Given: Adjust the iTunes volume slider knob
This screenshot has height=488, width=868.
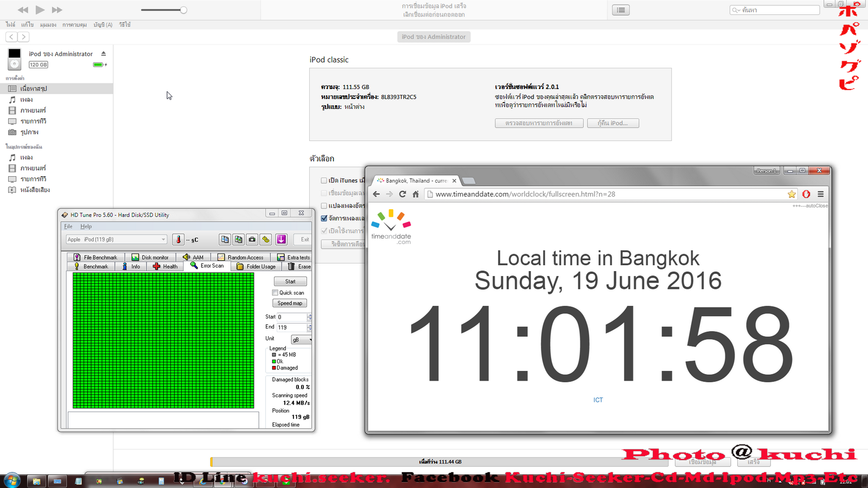Looking at the screenshot, I should pyautogui.click(x=183, y=10).
